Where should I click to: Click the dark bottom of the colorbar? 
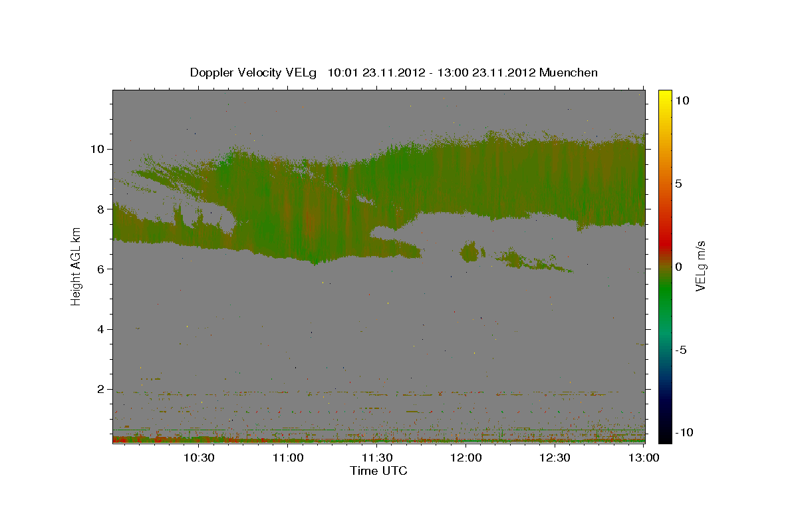665,432
